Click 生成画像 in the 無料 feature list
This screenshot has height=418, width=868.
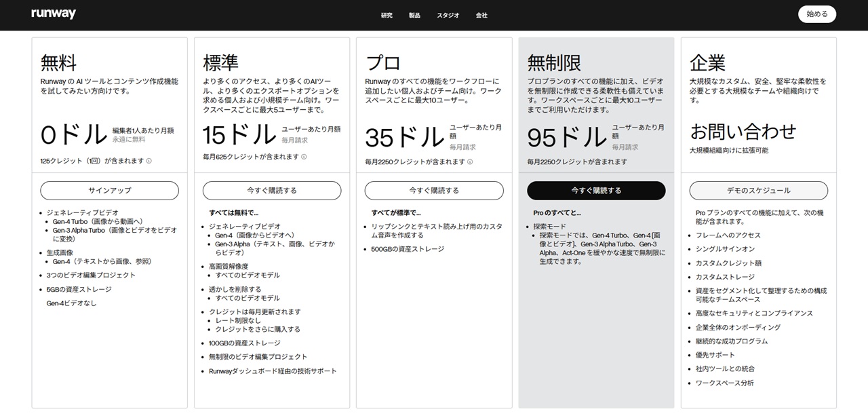[x=59, y=252]
